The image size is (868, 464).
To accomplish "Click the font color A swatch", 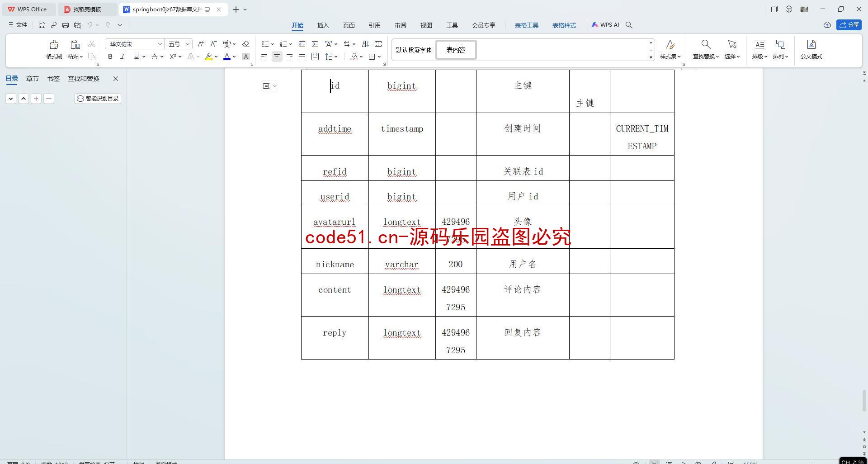I will pyautogui.click(x=227, y=57).
